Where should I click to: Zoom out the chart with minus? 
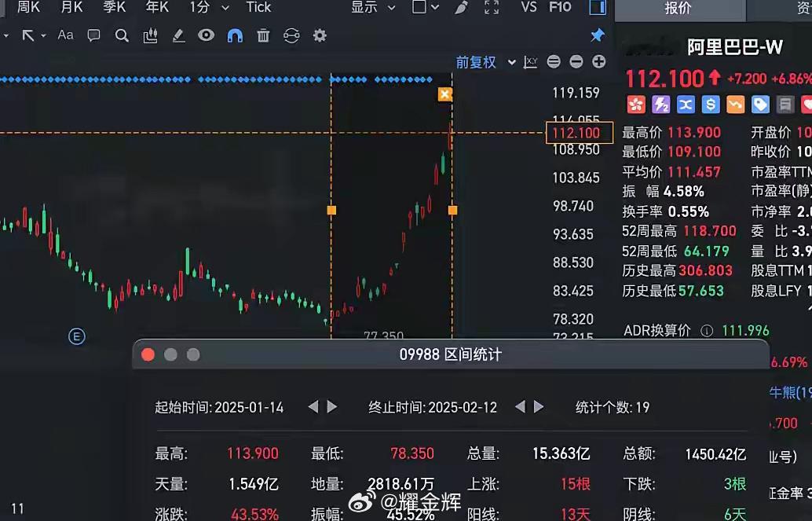click(576, 62)
